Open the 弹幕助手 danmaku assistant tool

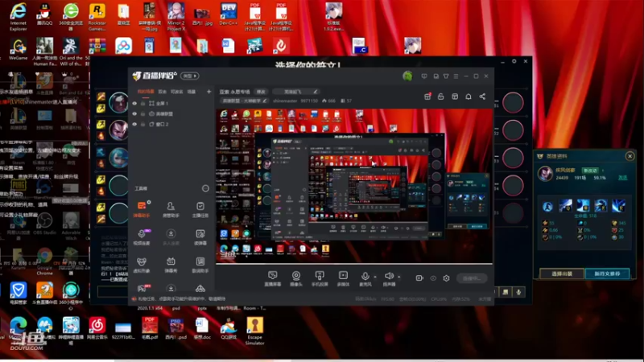click(x=142, y=209)
